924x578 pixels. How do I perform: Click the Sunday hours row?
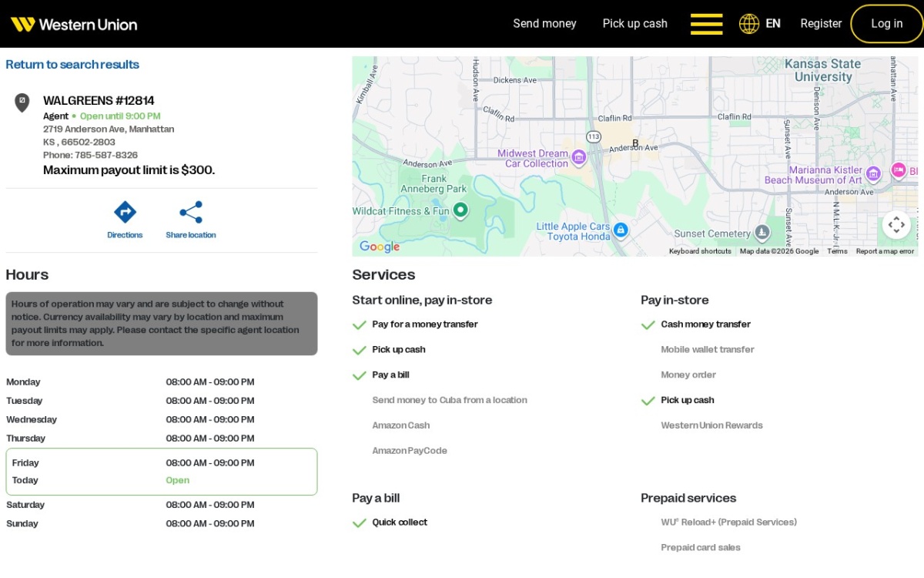[161, 524]
